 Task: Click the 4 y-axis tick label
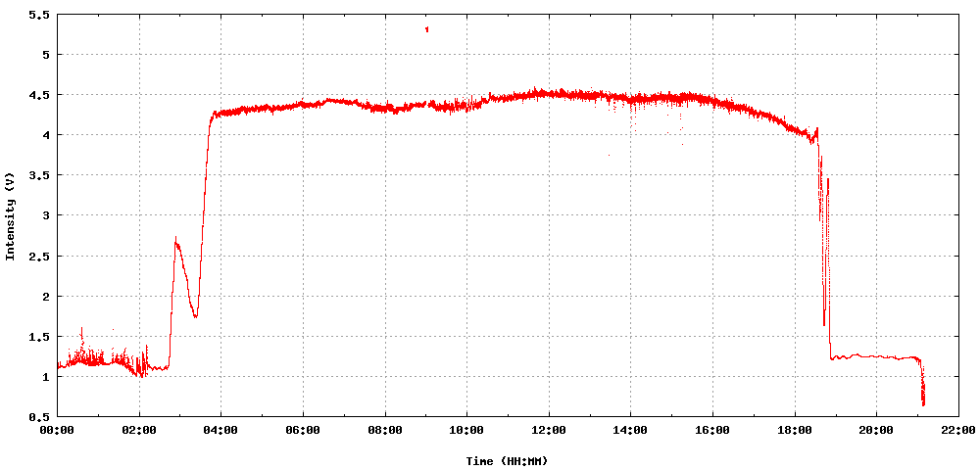[45, 135]
